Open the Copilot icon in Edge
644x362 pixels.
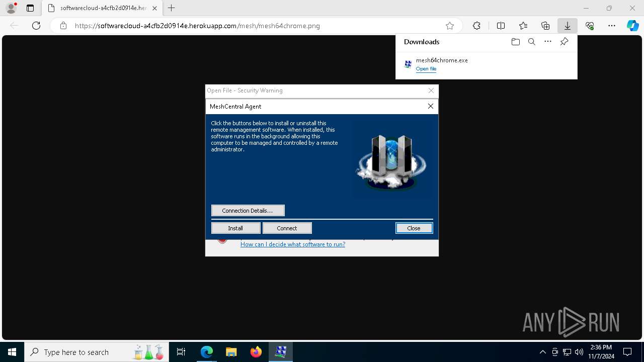(632, 26)
